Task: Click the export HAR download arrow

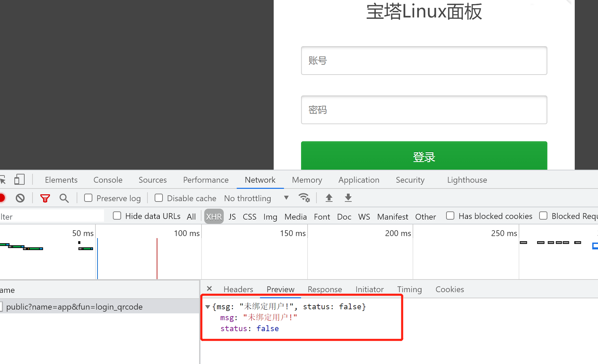Action: point(348,198)
